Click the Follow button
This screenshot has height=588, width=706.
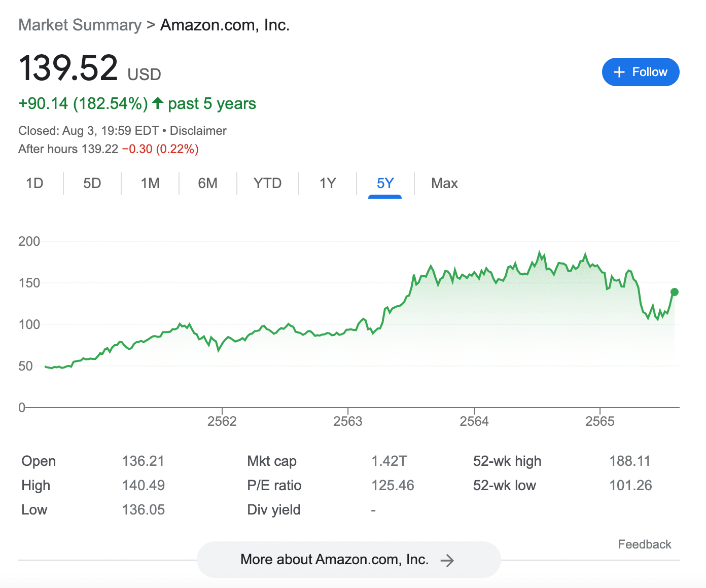pyautogui.click(x=640, y=72)
